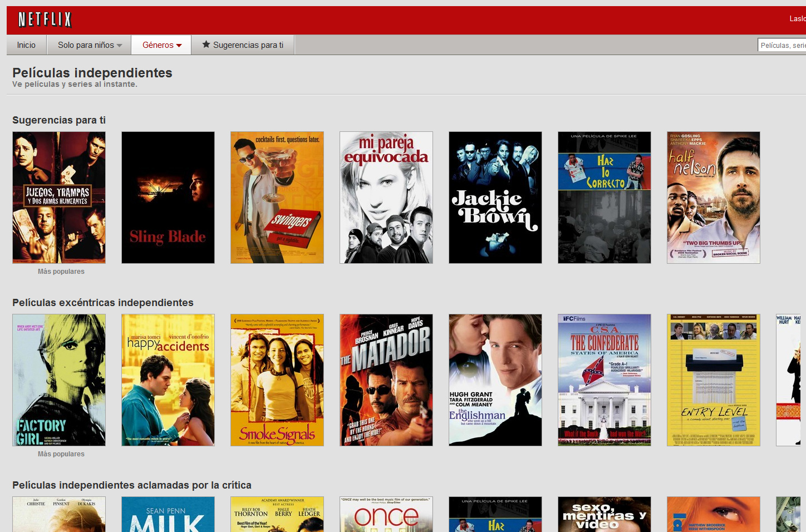Click the Happy Accidents poster
The width and height of the screenshot is (806, 532).
(168, 380)
